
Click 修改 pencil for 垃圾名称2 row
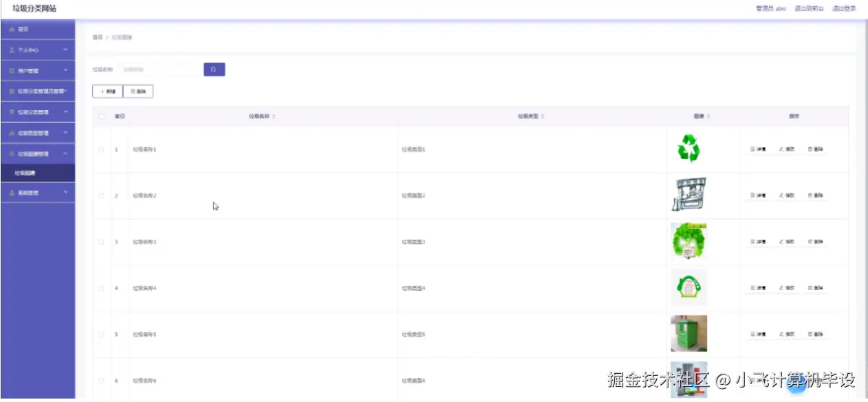click(x=787, y=196)
